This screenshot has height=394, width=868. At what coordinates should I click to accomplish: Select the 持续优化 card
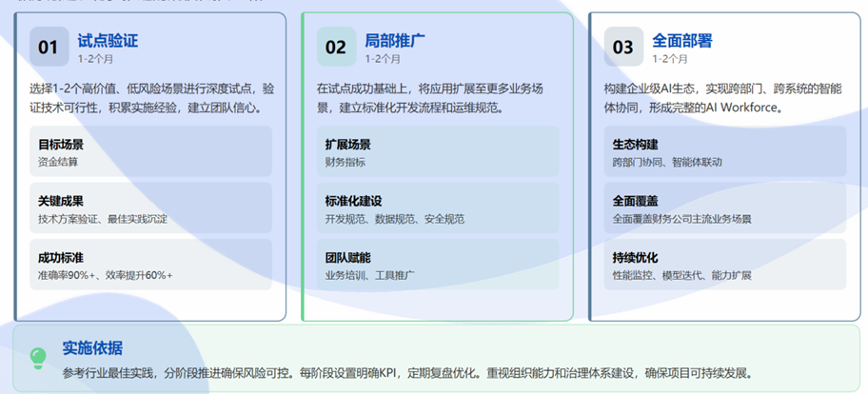(x=725, y=265)
